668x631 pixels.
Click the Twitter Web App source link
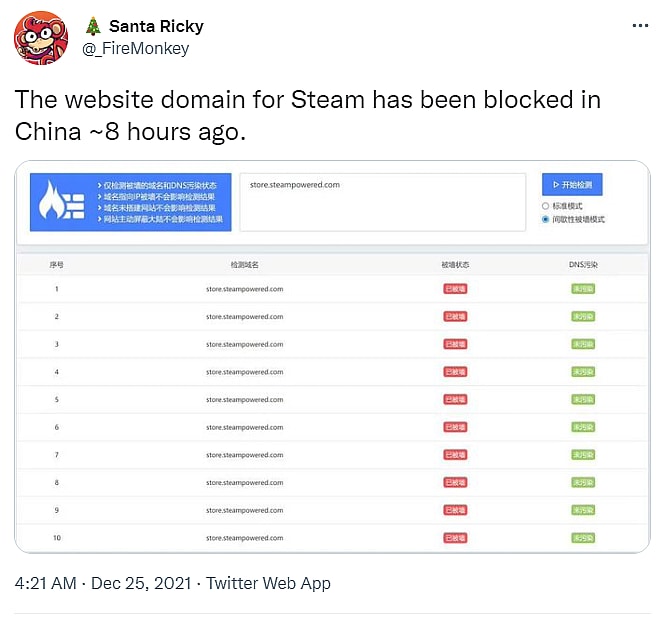[269, 583]
